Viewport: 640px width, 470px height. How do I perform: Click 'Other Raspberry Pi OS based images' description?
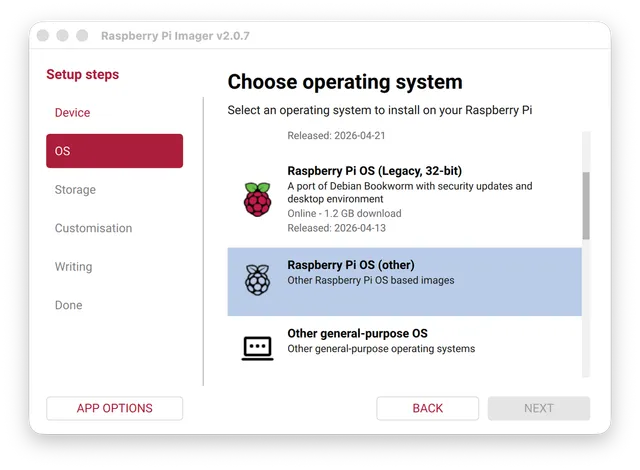coord(371,280)
